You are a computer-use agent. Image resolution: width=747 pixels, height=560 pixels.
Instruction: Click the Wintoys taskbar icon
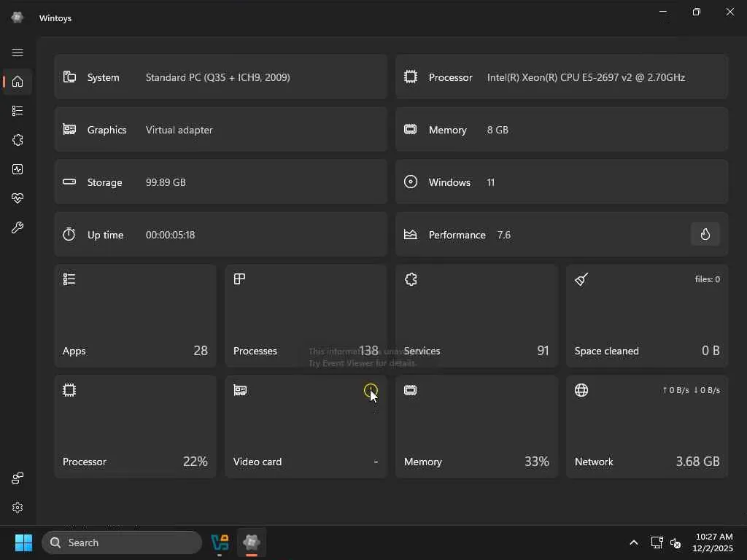(x=252, y=542)
